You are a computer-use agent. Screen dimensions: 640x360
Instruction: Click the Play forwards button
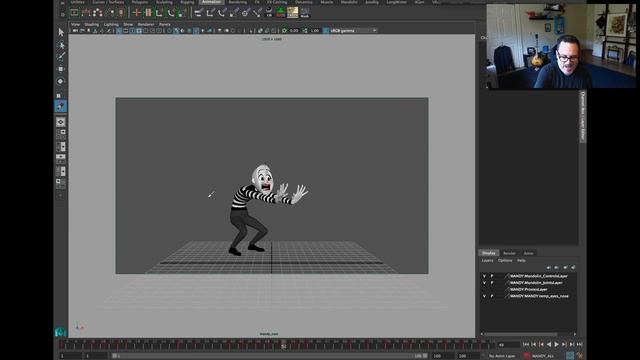[557, 345]
